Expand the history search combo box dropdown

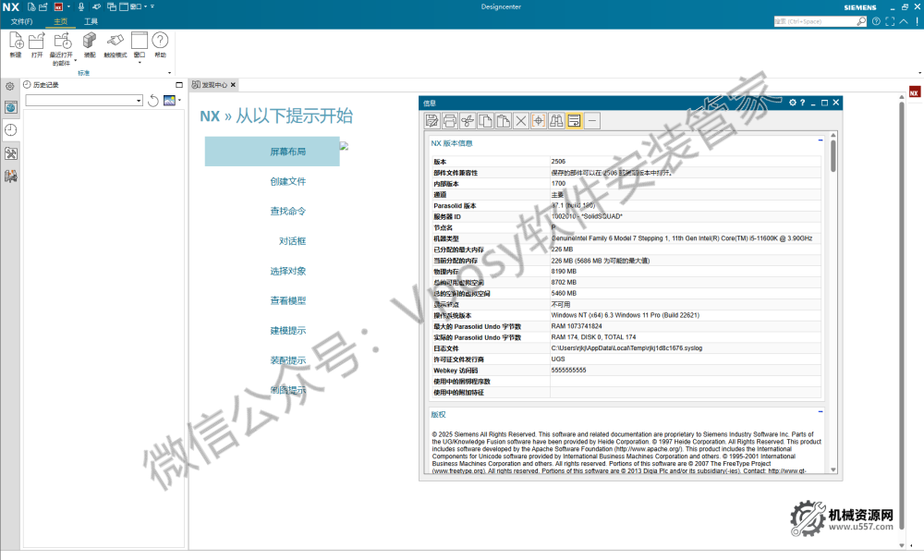137,100
